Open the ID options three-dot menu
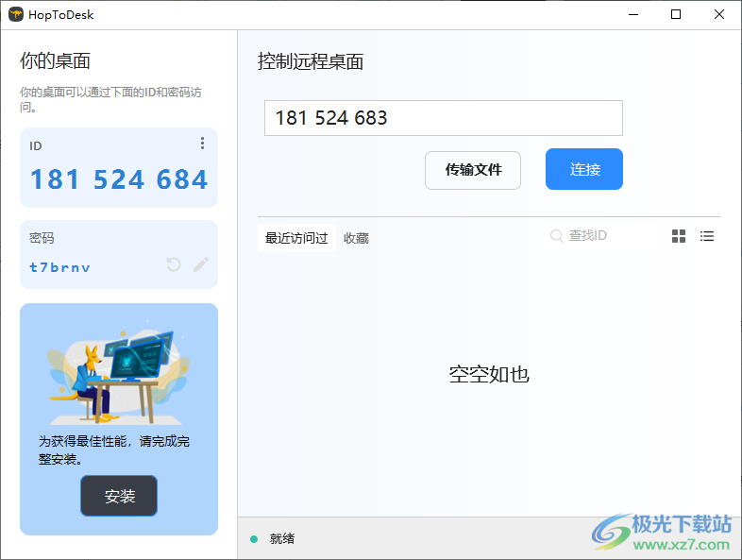742x560 pixels. coord(202,143)
